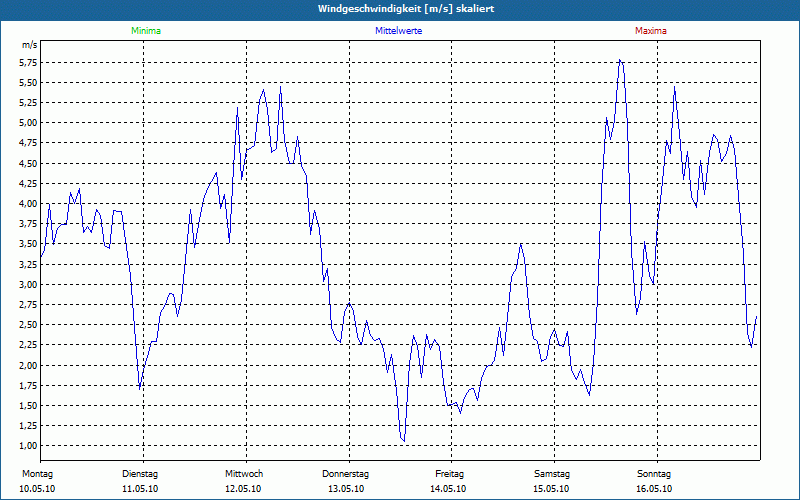Viewport: 800px width, 500px height.
Task: Click the 3,00 y-axis value
Action: (29, 285)
